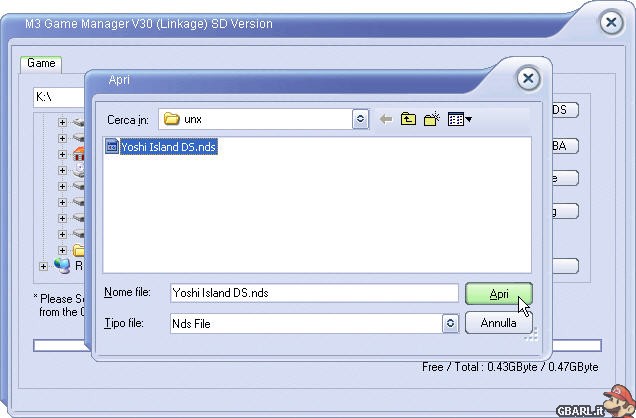636x418 pixels.
Task: Close the Apri dialog
Action: 529,78
